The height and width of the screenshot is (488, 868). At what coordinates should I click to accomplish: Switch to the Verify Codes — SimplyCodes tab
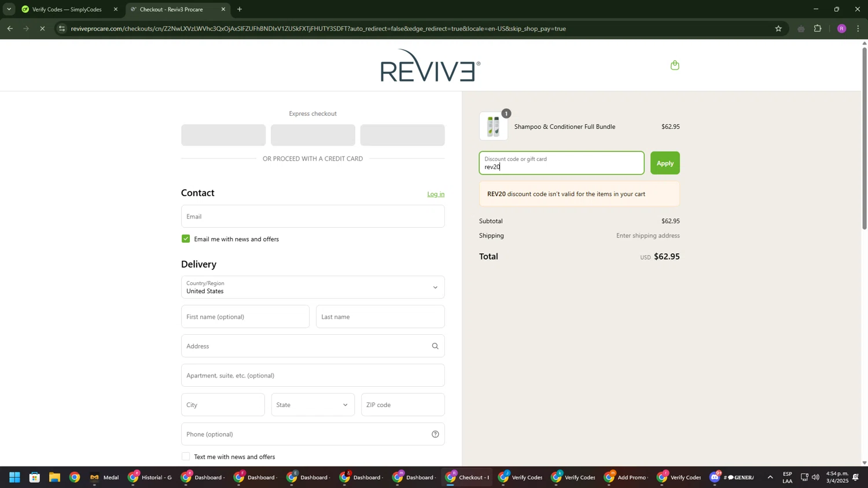pos(67,9)
